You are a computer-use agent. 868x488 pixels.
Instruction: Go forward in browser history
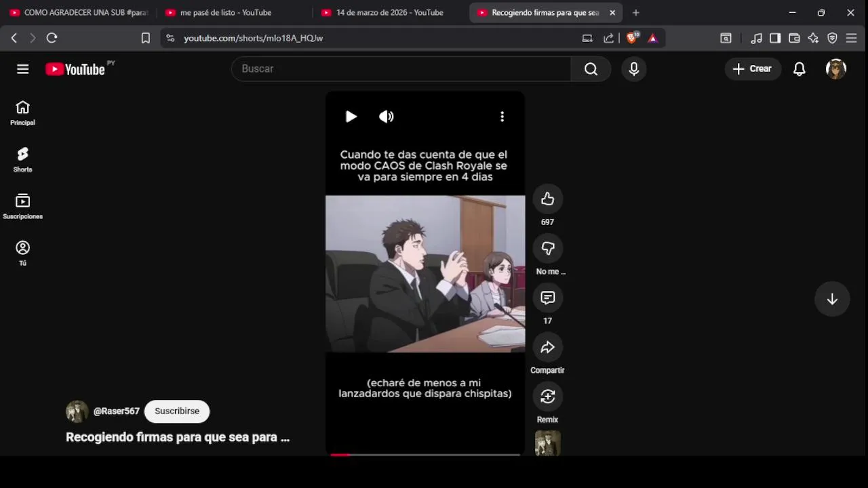tap(33, 39)
